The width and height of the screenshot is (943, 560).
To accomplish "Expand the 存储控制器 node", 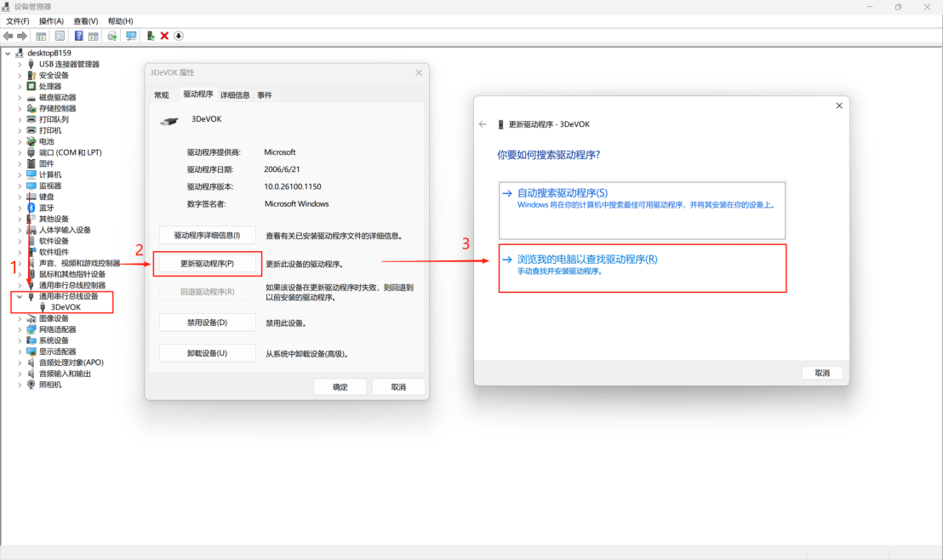I will click(20, 108).
